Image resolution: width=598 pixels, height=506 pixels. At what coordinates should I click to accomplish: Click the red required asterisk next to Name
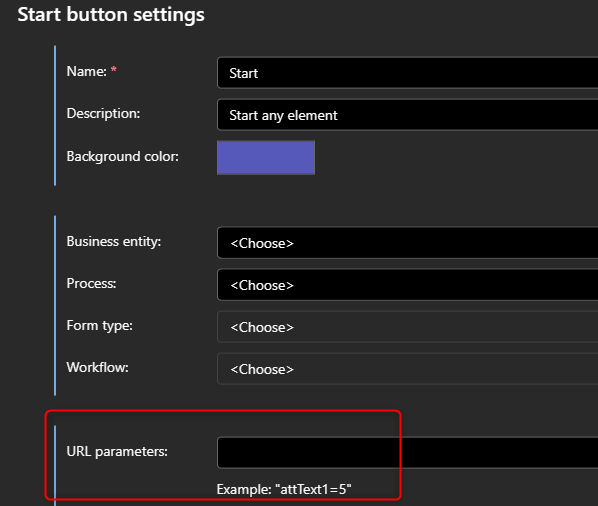tap(113, 69)
